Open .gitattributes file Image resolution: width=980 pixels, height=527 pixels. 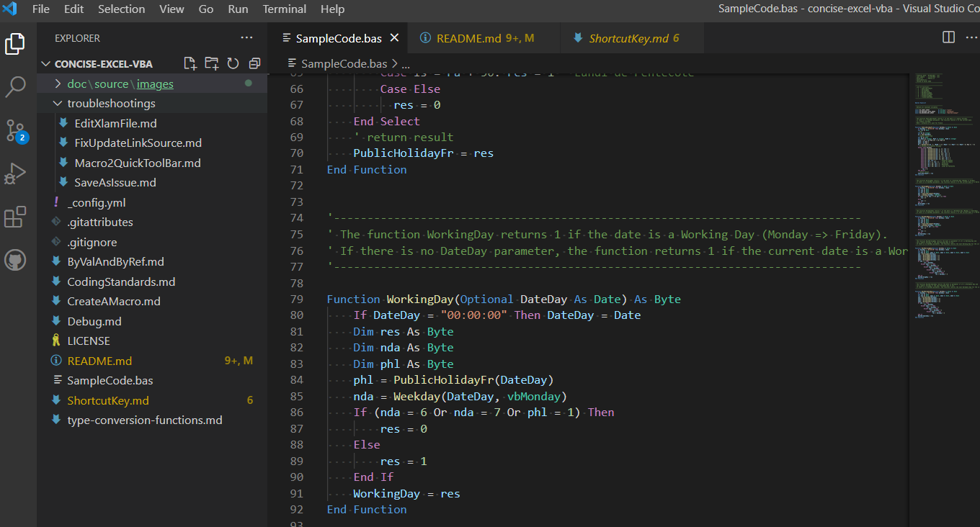pos(152,222)
